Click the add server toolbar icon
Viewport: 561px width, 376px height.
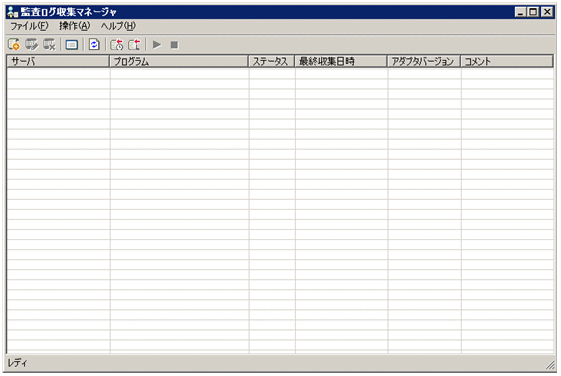(14, 45)
